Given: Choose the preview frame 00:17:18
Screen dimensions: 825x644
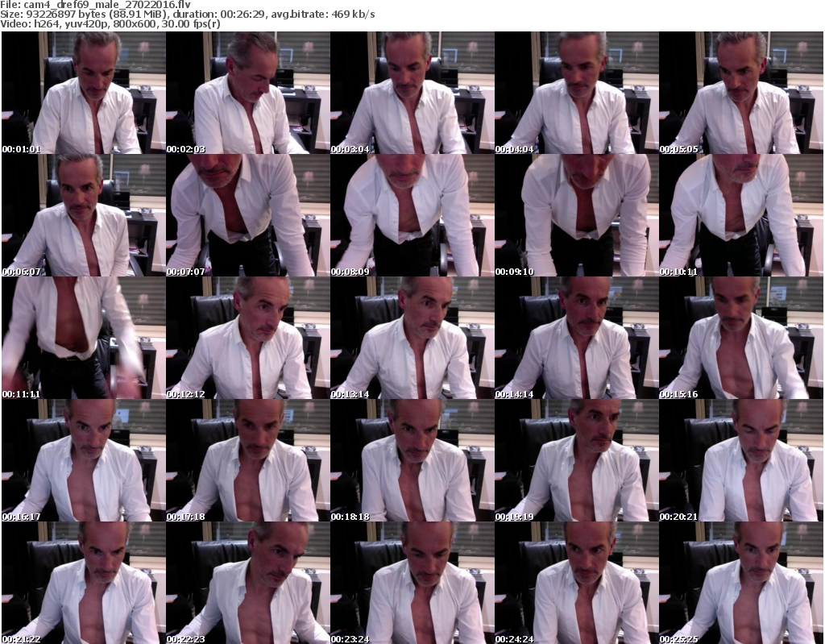Looking at the screenshot, I should [248, 461].
